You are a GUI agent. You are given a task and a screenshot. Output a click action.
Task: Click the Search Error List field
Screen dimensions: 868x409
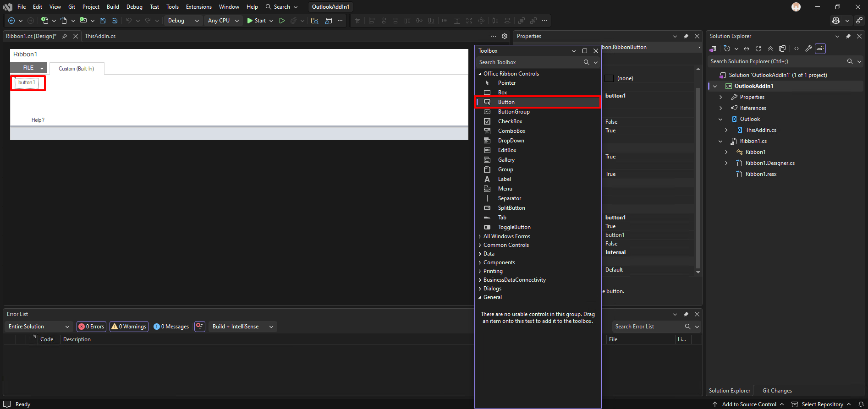[648, 327]
